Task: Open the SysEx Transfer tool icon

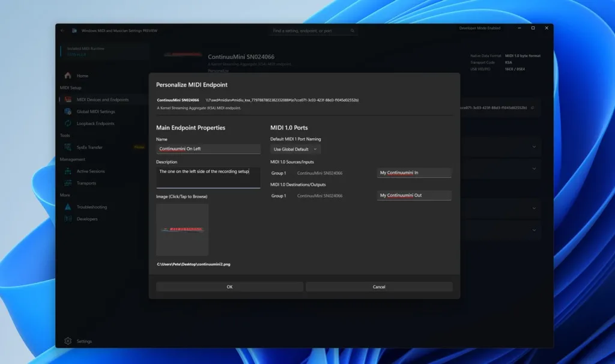Action: click(x=67, y=147)
